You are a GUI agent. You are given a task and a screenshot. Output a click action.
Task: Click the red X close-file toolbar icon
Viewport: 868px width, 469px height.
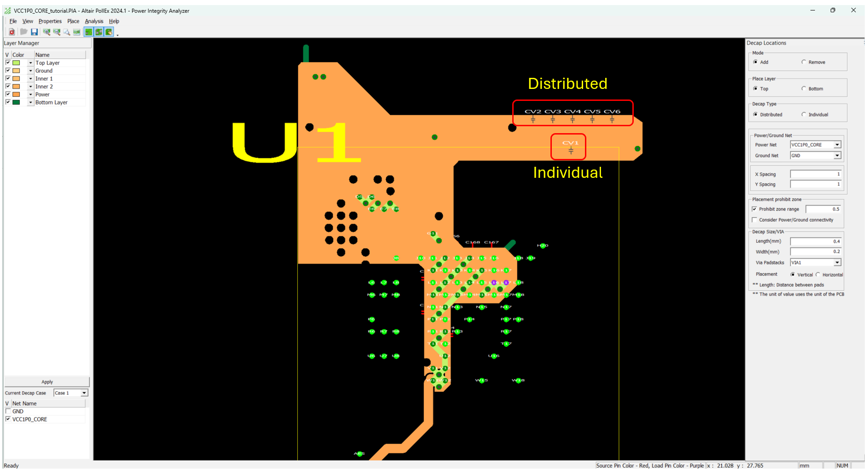(x=12, y=32)
